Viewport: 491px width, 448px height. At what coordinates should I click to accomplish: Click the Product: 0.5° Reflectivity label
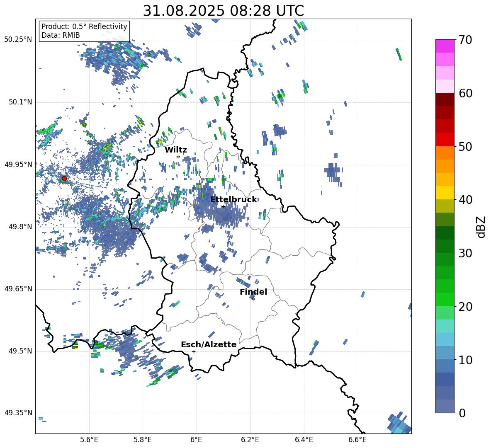(84, 26)
